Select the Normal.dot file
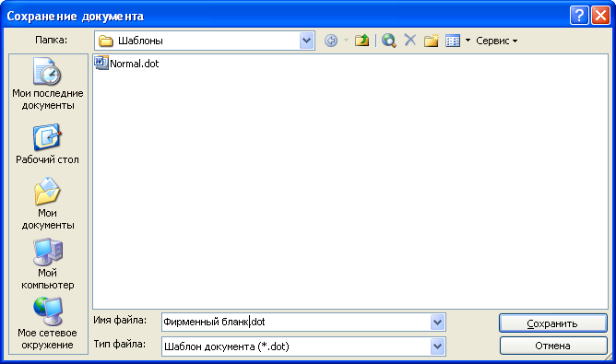Screen dimensions: 616x364 coord(126,64)
